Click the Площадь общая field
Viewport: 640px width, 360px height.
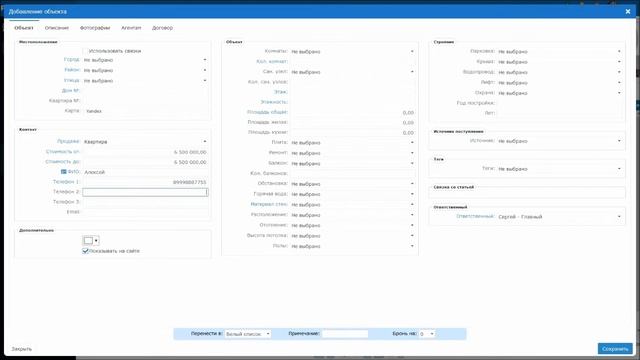pos(353,112)
